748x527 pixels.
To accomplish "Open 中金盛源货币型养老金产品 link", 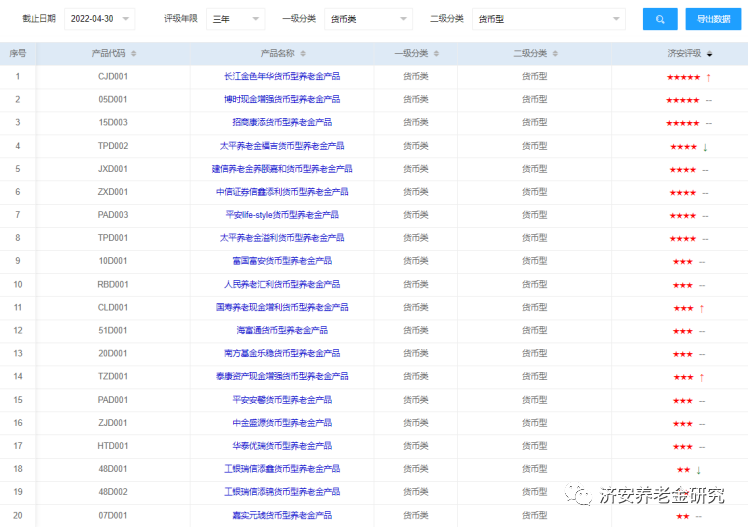I will pos(282,423).
